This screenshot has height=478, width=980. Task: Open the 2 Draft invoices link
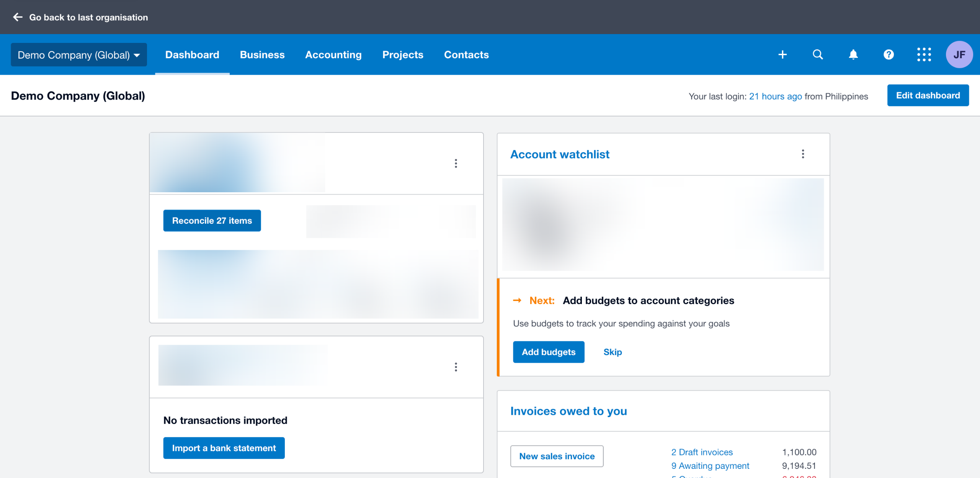[702, 452]
